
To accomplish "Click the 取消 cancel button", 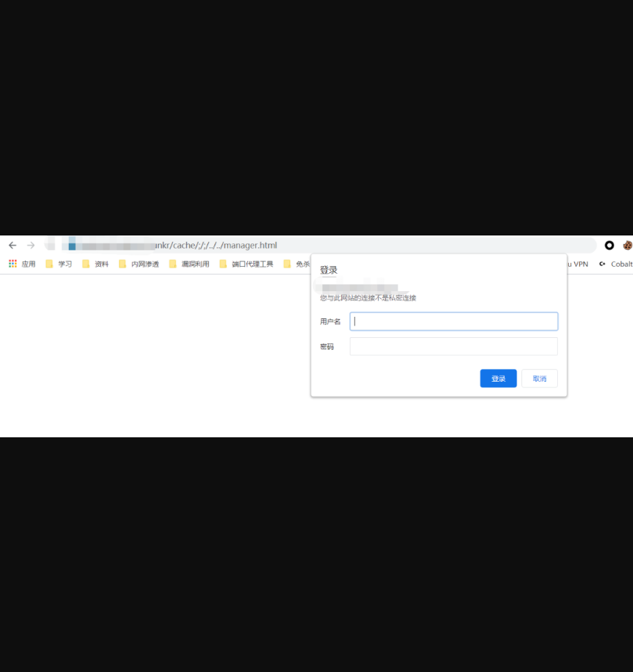I will (x=539, y=379).
